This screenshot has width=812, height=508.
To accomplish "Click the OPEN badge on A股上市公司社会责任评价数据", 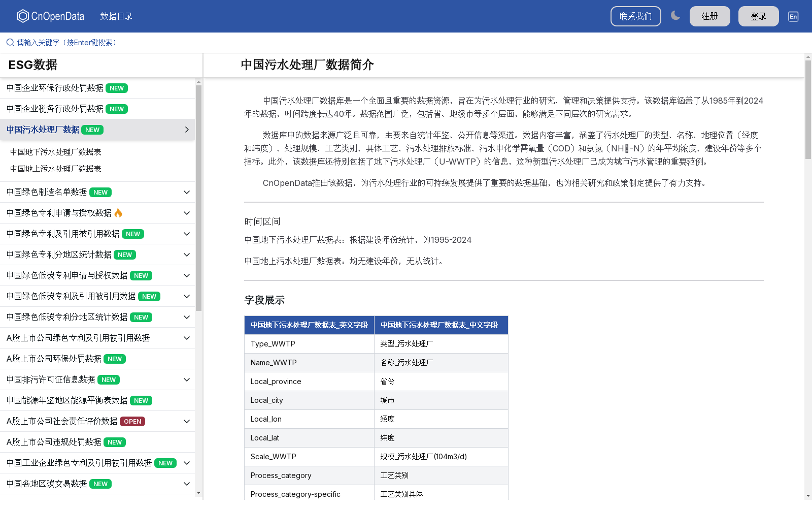I will (x=132, y=421).
